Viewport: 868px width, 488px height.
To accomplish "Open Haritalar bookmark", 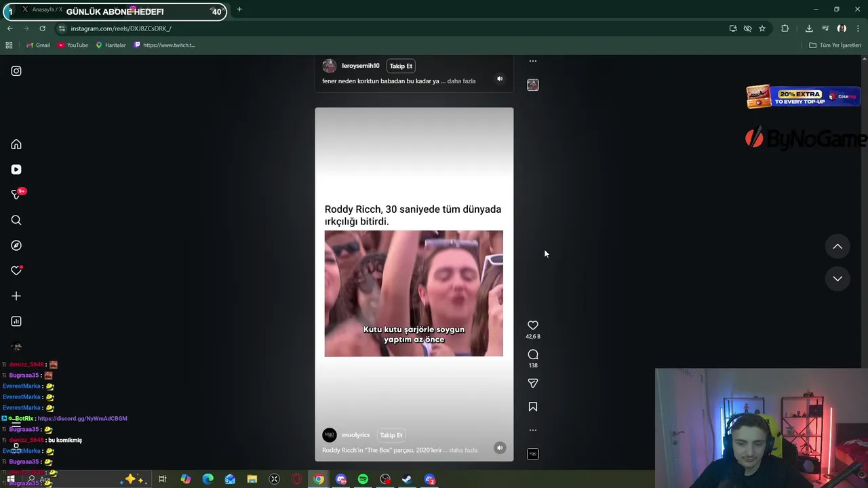I will [x=111, y=45].
